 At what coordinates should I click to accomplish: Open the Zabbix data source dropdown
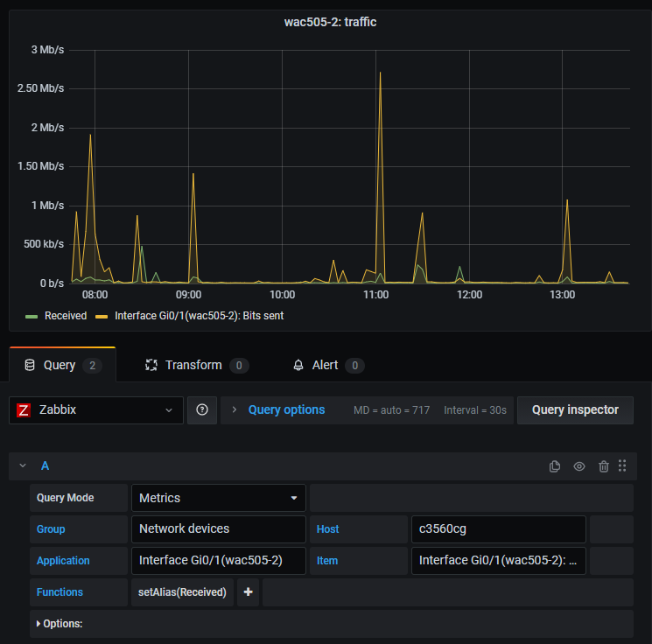pos(96,409)
